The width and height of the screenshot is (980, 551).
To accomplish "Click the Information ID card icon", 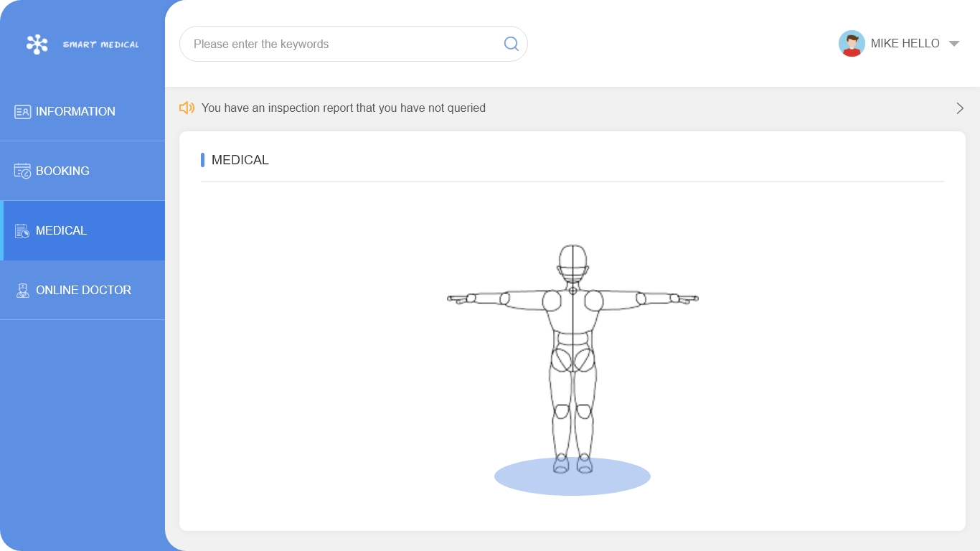I will click(22, 112).
